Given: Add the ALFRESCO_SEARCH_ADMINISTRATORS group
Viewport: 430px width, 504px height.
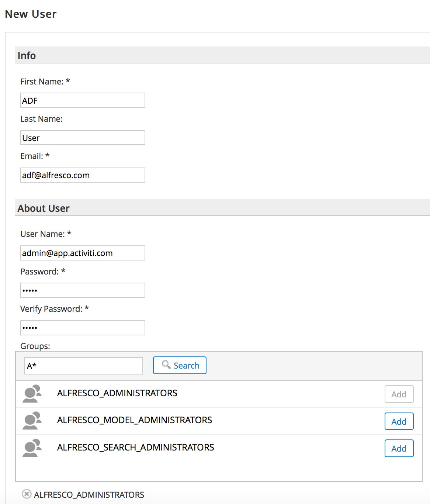Looking at the screenshot, I should [399, 448].
